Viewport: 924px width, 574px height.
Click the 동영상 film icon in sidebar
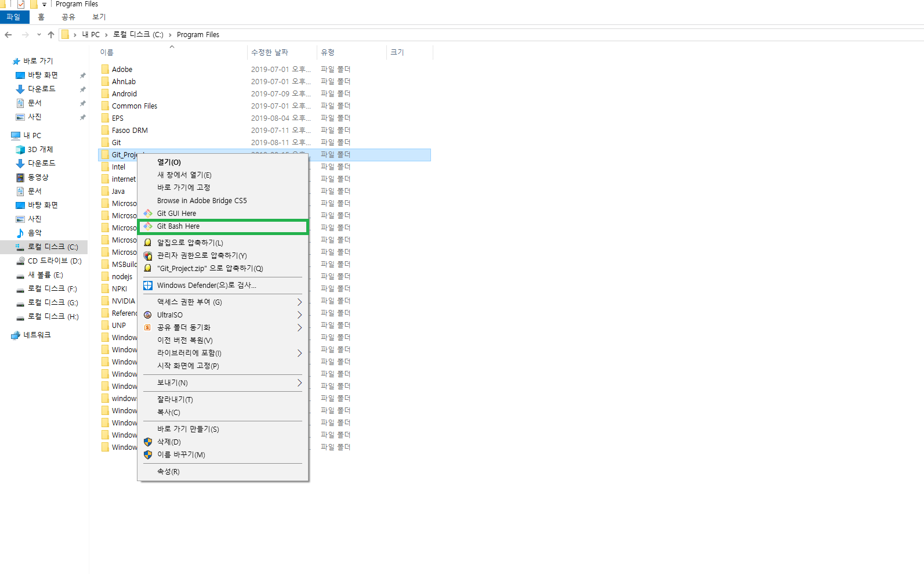[x=20, y=178]
